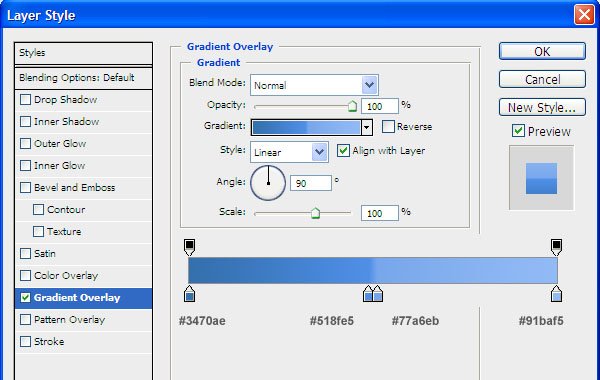
Task: Click the Scale value field
Action: (x=380, y=213)
